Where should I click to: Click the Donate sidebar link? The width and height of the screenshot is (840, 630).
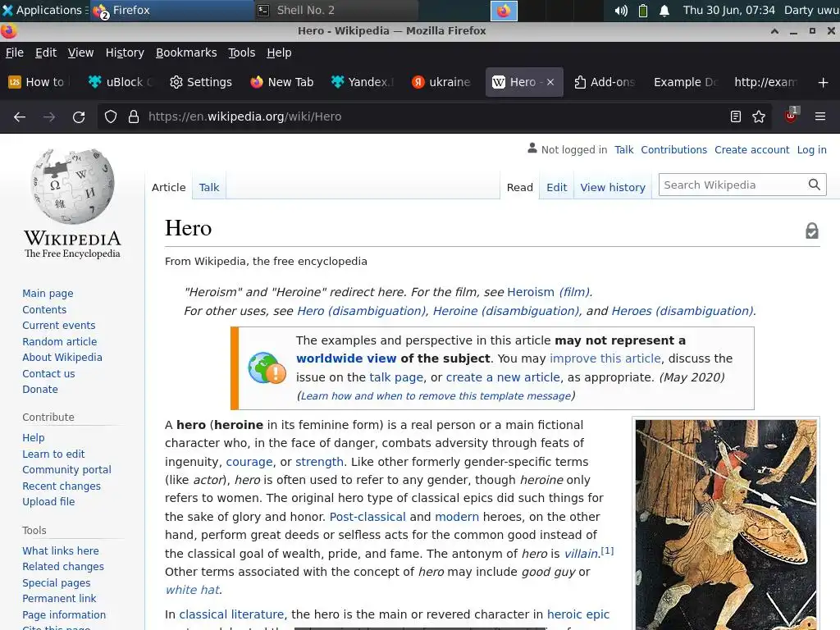(40, 390)
